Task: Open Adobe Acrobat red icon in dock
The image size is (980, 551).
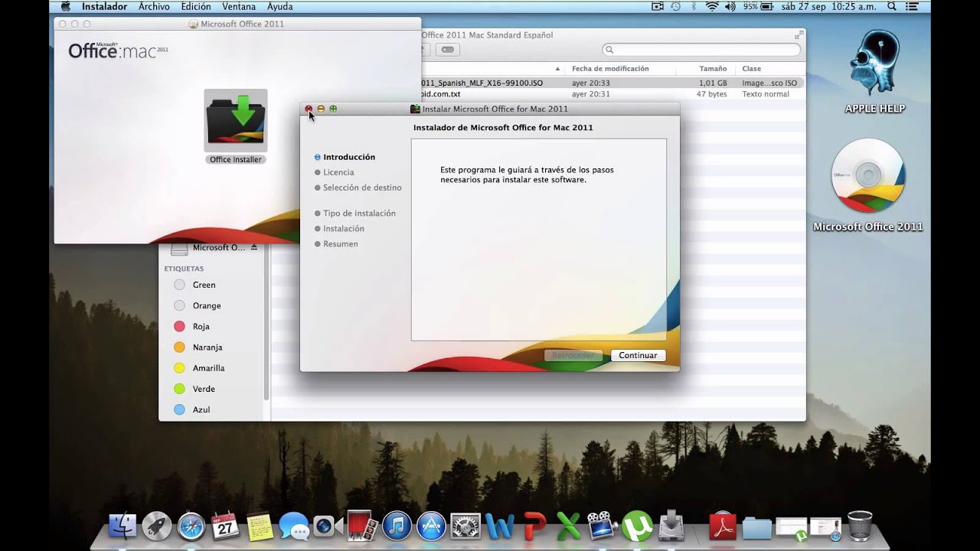Action: (x=723, y=526)
